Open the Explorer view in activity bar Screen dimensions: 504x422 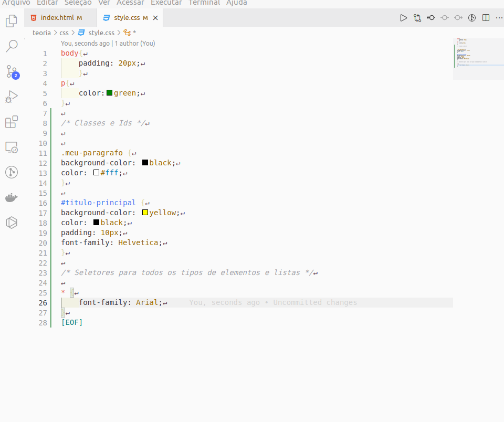12,21
